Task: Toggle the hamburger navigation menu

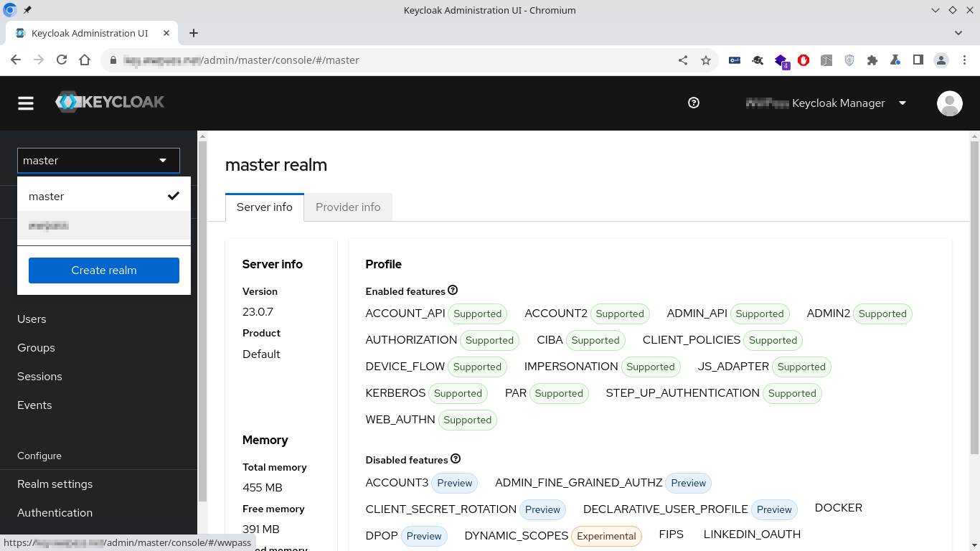Action: click(26, 103)
